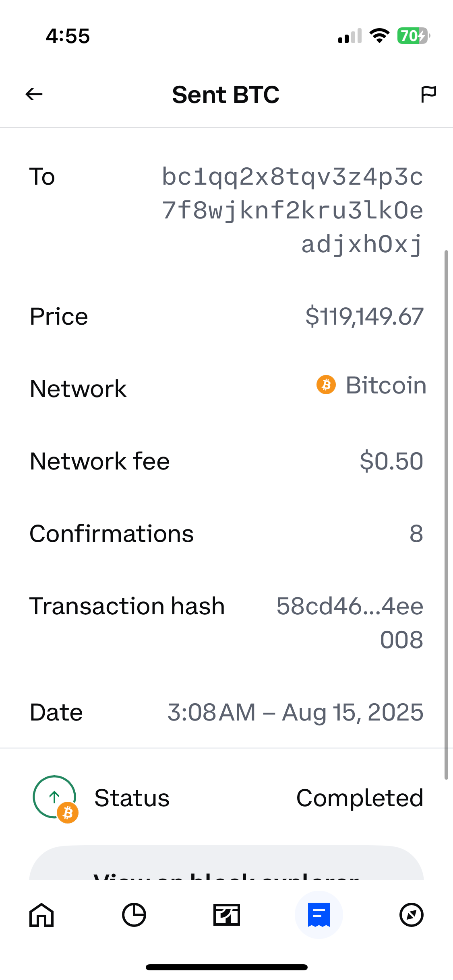Image resolution: width=453 pixels, height=980 pixels.
Task: Tap the Completed status text
Action: click(360, 798)
